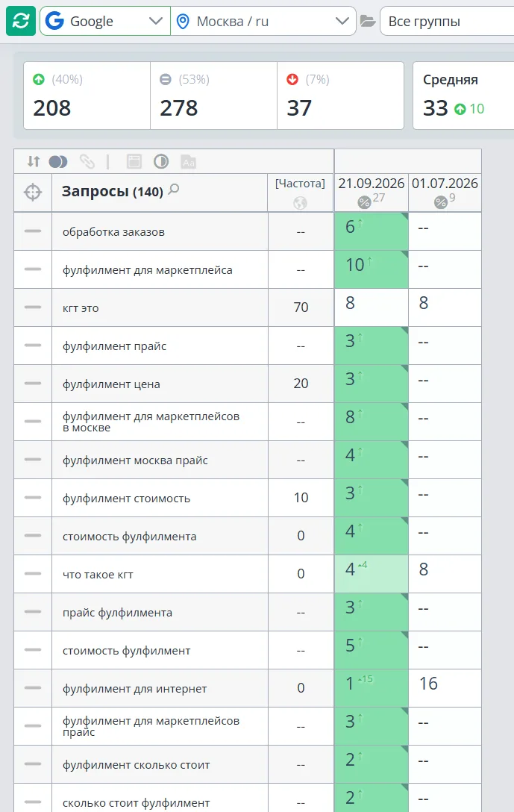Select query прайс фулфилмента

[x=118, y=613]
